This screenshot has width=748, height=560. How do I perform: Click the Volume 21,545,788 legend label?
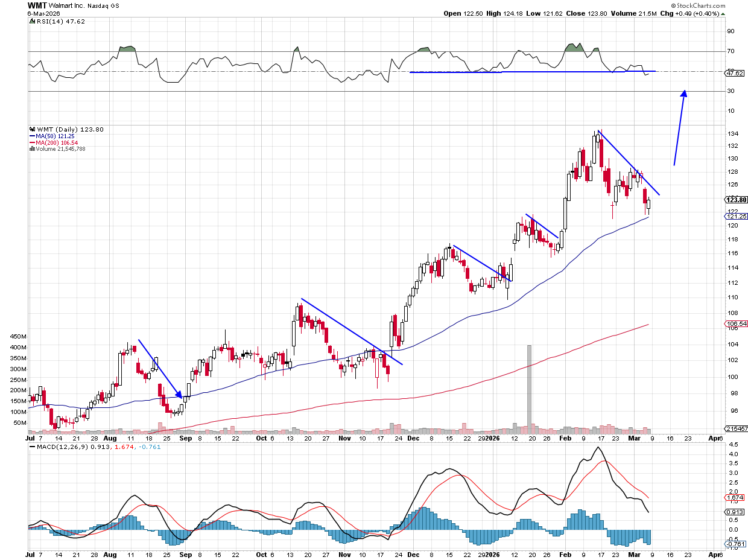point(60,148)
